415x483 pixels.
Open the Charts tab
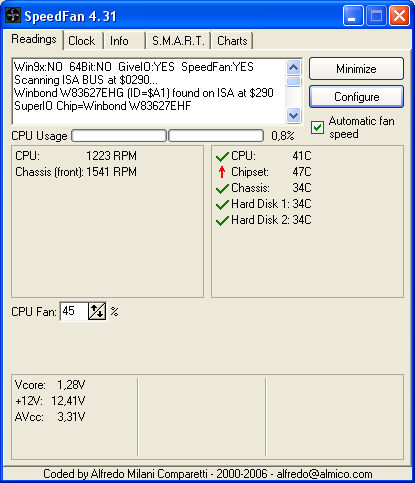coord(232,41)
